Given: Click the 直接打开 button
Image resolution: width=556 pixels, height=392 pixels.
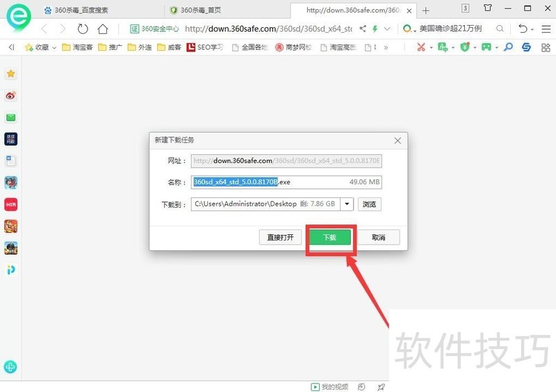Looking at the screenshot, I should click(280, 237).
